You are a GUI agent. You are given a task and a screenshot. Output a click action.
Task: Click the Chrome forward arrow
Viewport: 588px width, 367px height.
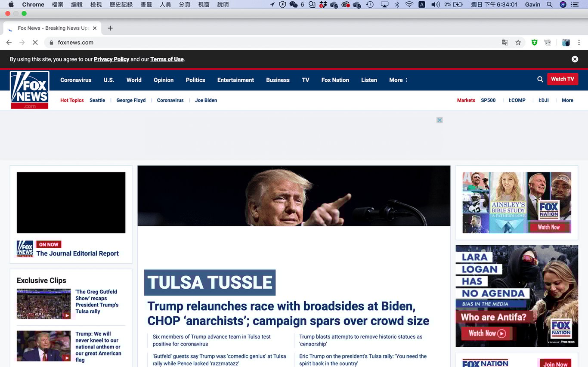coord(22,42)
